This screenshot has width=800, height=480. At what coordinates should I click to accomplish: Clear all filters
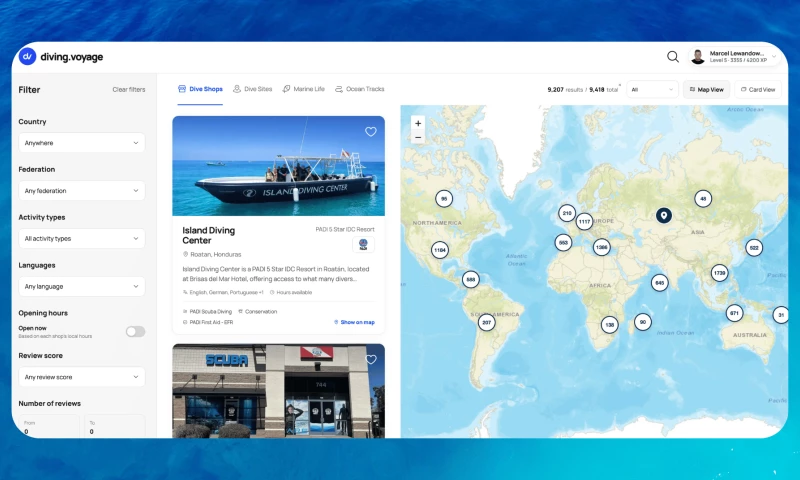click(129, 89)
